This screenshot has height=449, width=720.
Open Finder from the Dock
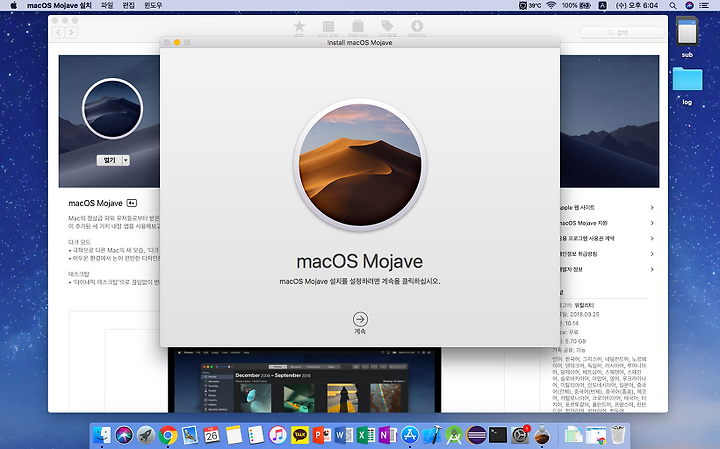[x=101, y=434]
